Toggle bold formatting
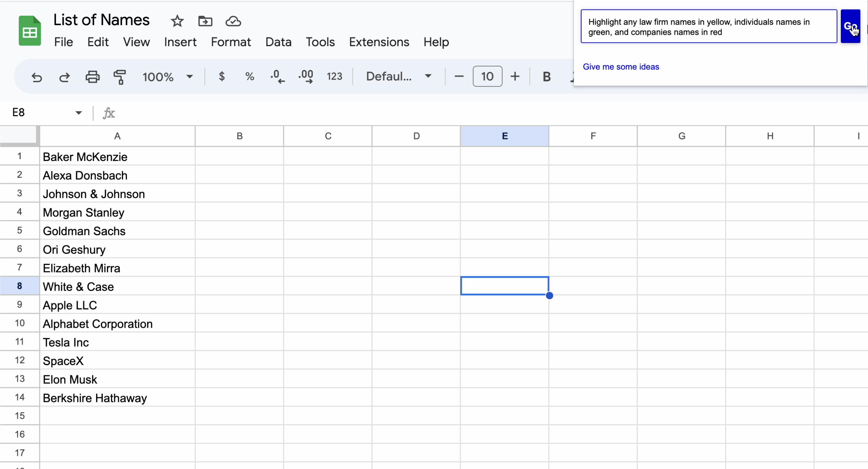The height and width of the screenshot is (469, 868). pos(547,77)
